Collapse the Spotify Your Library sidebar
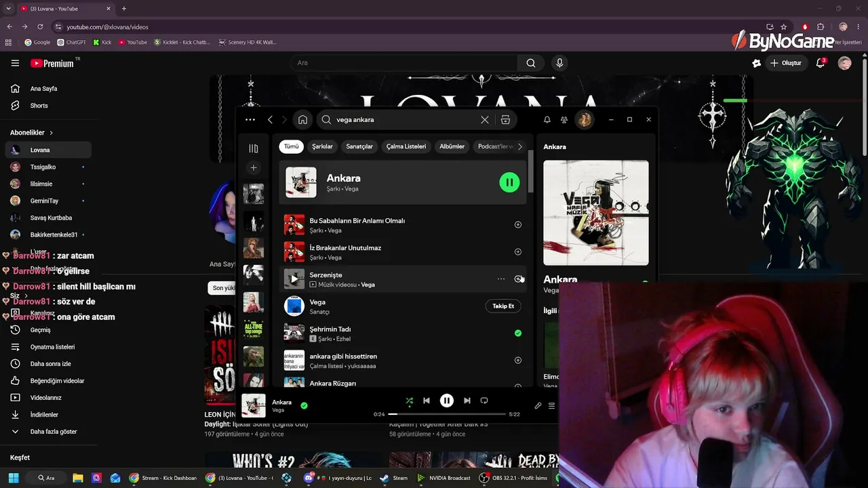The image size is (868, 488). pyautogui.click(x=253, y=148)
